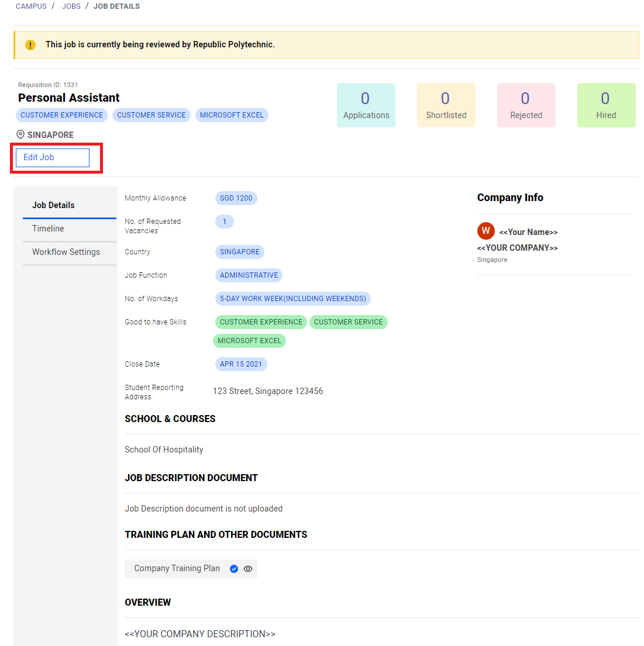This screenshot has height=646, width=644.
Task: Click the SGD 1200 allowance badge
Action: [236, 198]
